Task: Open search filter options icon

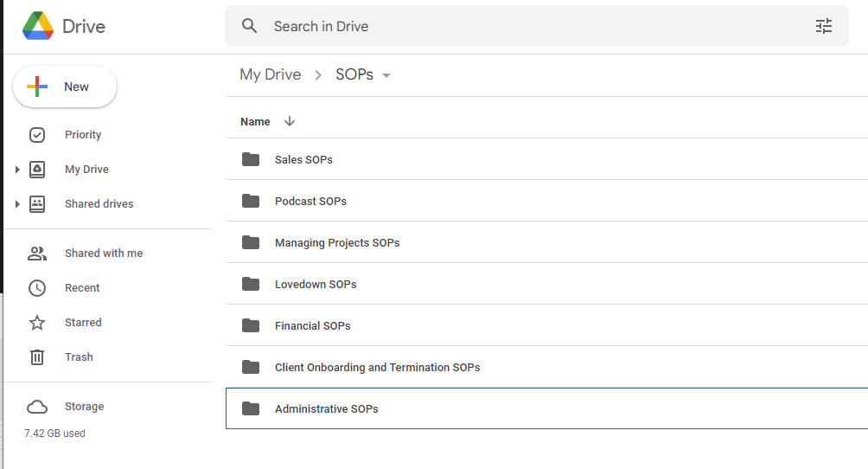Action: [824, 26]
